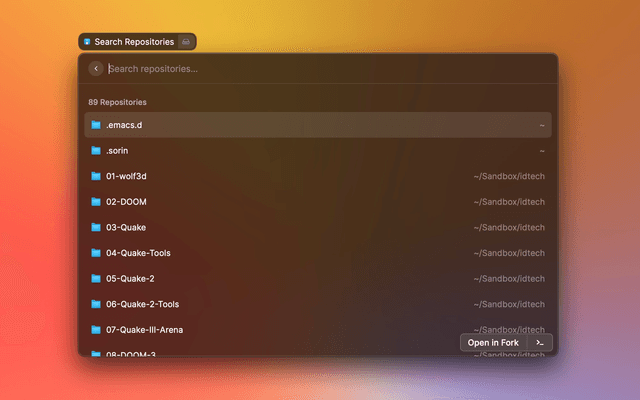Click the 89 Repositories section header
The width and height of the screenshot is (640, 400).
coord(117,102)
